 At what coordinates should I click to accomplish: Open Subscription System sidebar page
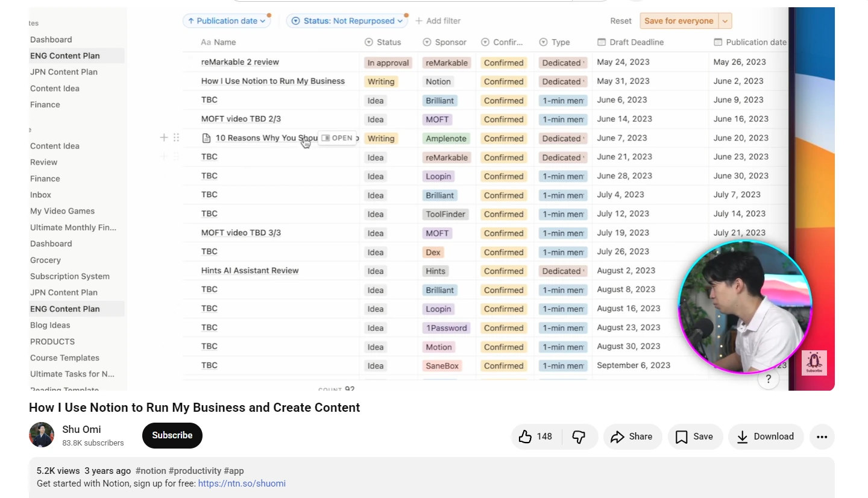click(x=70, y=276)
